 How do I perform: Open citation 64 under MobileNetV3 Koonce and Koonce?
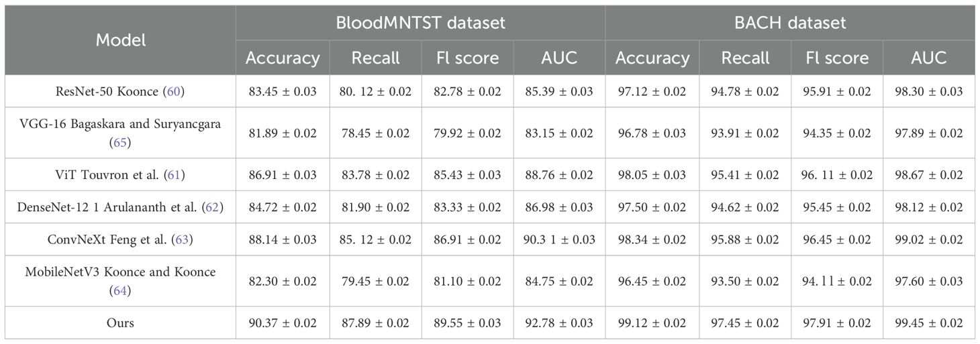[119, 290]
